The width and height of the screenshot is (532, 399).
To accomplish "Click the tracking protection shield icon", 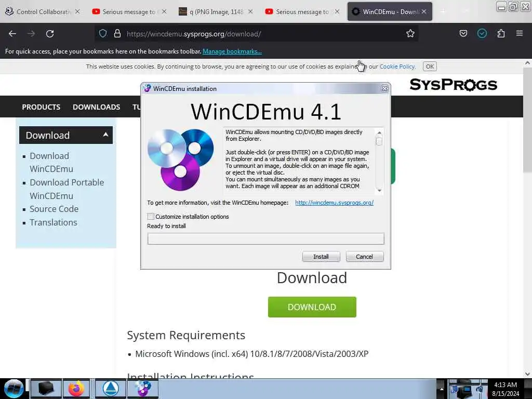I will pos(103,34).
